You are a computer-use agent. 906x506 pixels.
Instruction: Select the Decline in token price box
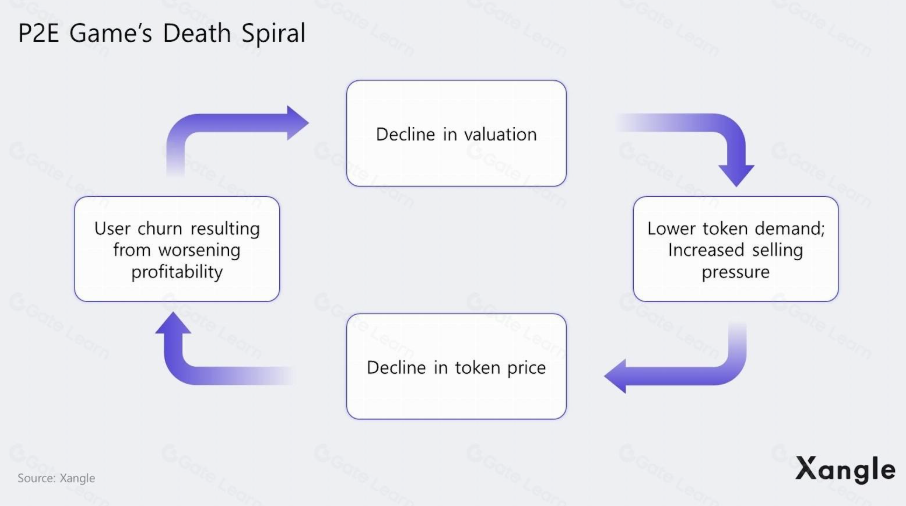456,367
